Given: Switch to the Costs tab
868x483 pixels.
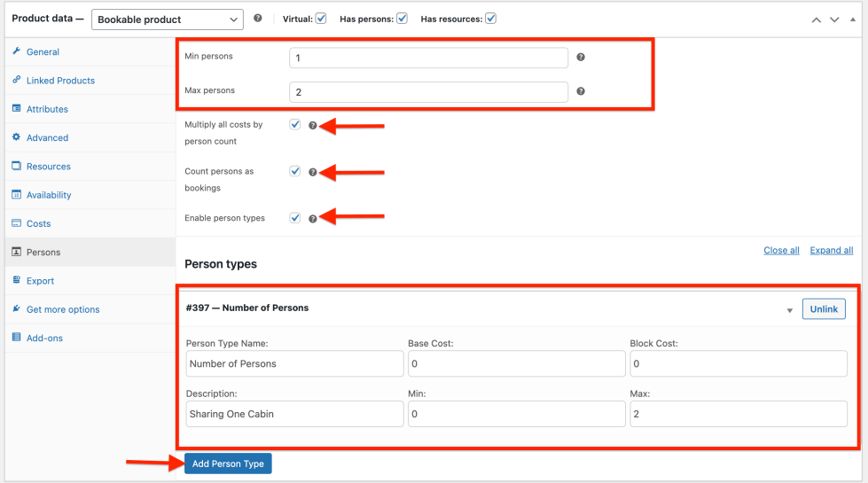Looking at the screenshot, I should tap(39, 223).
